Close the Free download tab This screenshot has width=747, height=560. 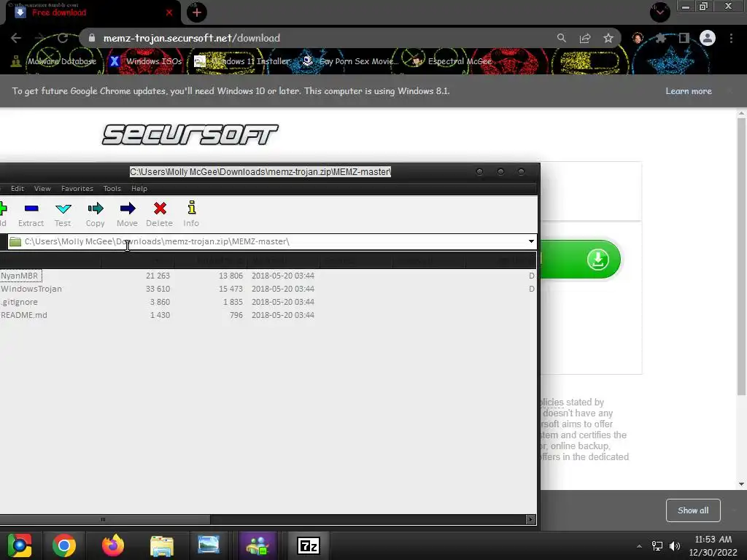169,13
